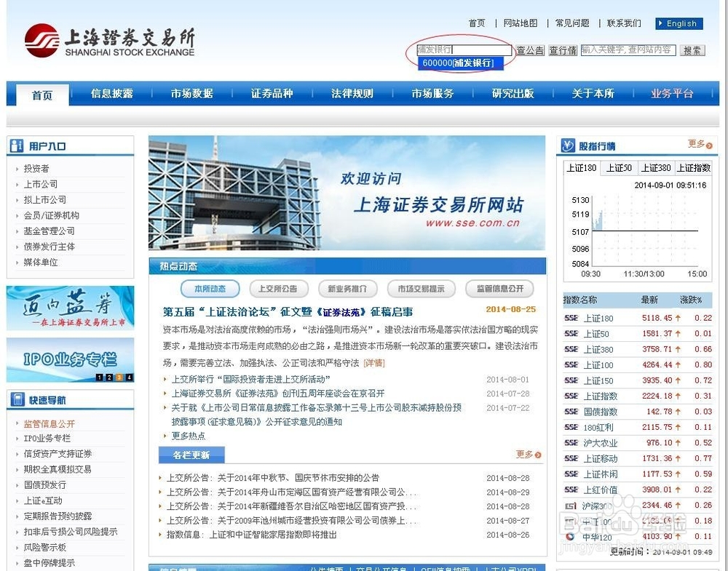This screenshot has width=728, height=571.
Task: Open 证券品种 navigation menu
Action: [x=272, y=94]
